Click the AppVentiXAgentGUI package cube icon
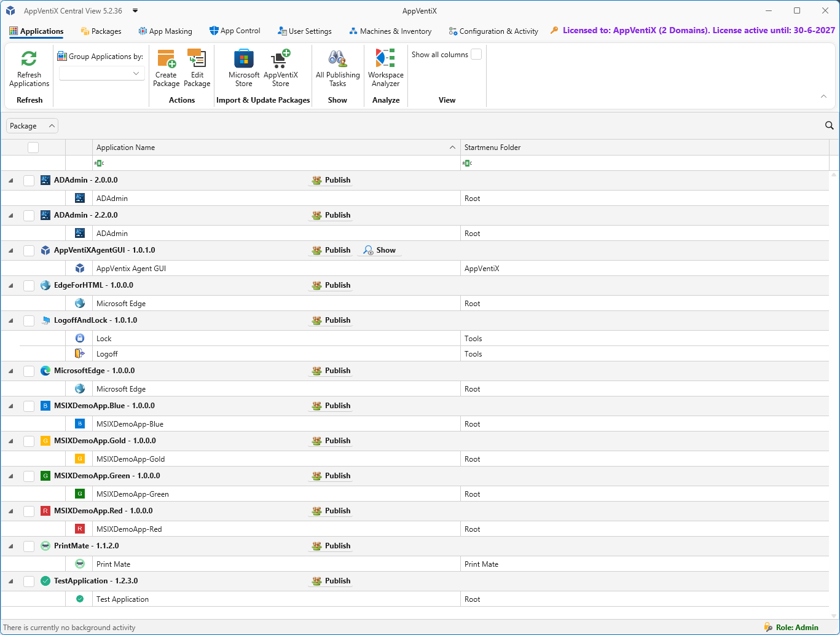840x635 pixels. pyautogui.click(x=45, y=250)
